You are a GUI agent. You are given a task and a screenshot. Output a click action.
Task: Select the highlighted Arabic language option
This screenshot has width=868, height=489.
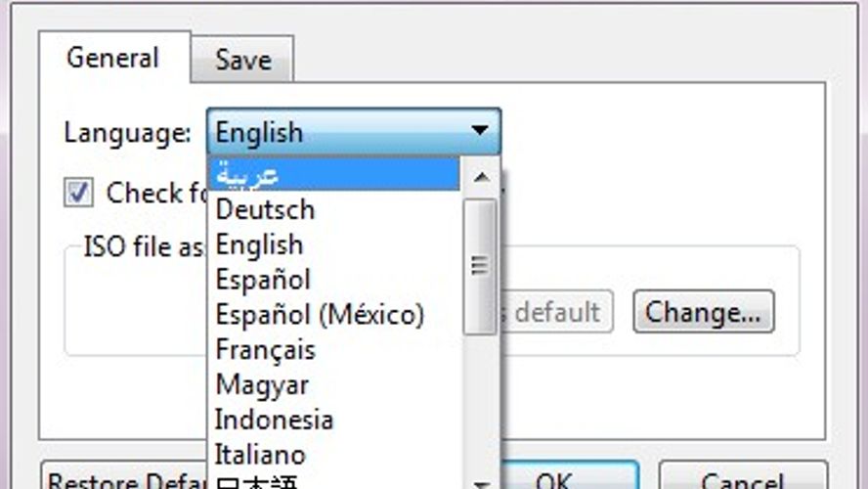(x=332, y=174)
